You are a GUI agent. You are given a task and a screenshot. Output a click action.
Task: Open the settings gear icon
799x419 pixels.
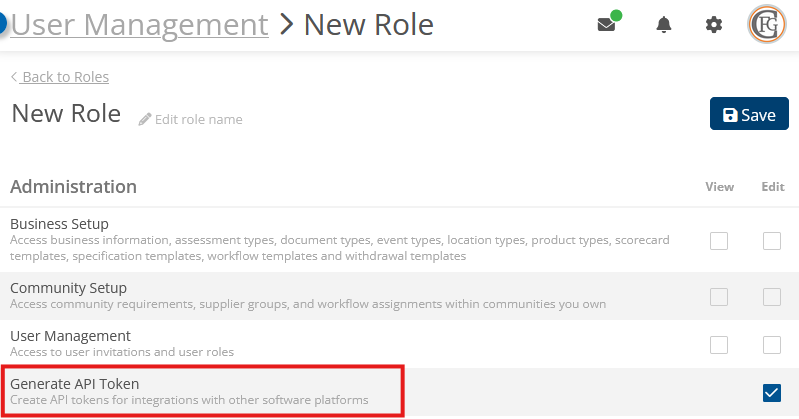tap(713, 25)
